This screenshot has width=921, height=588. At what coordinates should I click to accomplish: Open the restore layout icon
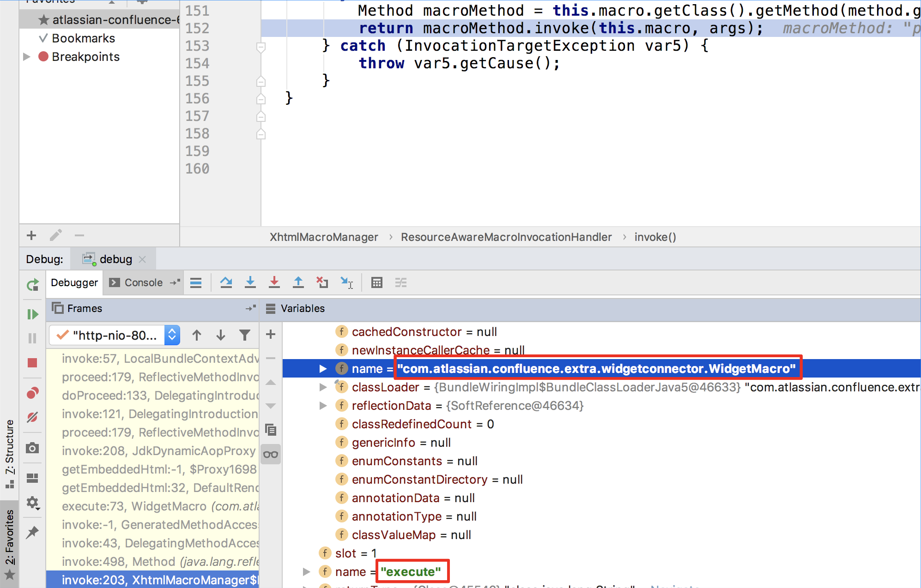coord(32,478)
